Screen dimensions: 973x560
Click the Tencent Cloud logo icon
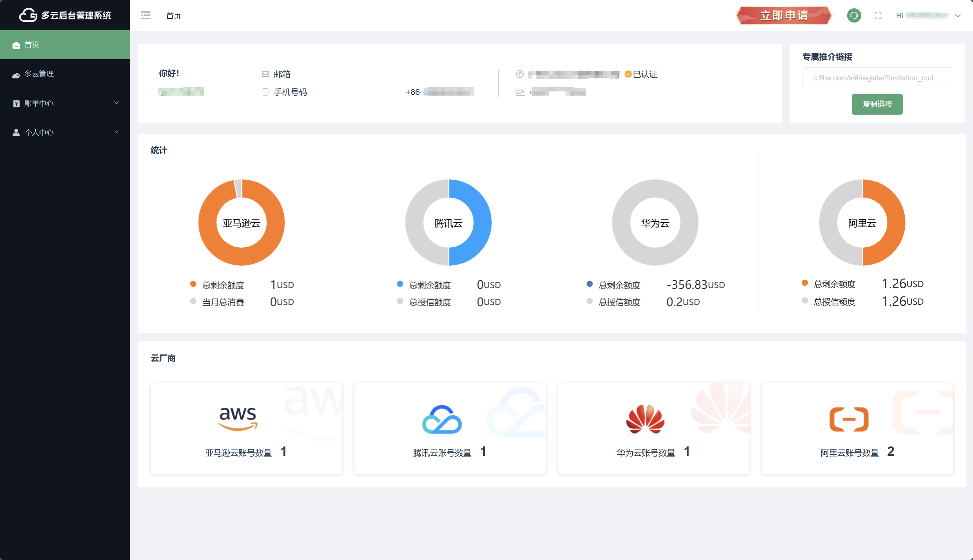442,419
